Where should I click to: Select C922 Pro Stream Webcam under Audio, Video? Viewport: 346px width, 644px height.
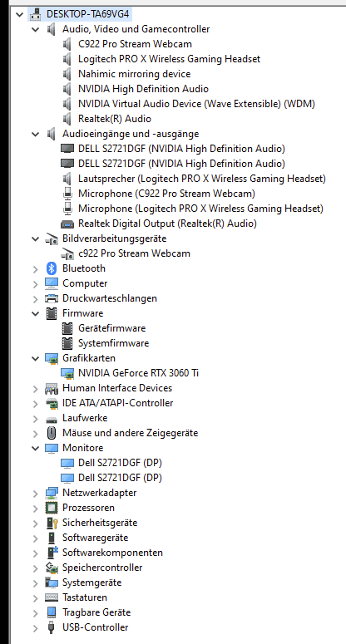coord(135,44)
